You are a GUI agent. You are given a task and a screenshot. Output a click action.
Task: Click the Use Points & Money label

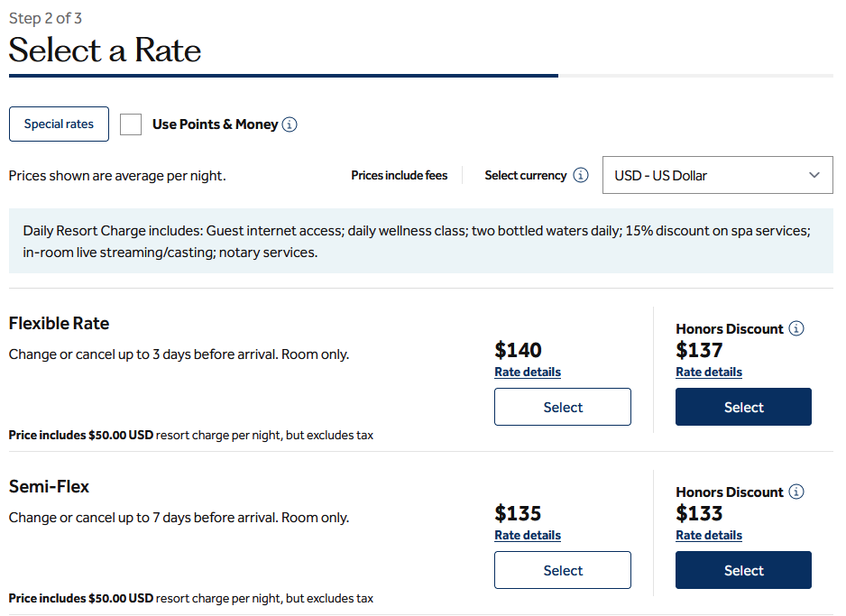coord(215,124)
